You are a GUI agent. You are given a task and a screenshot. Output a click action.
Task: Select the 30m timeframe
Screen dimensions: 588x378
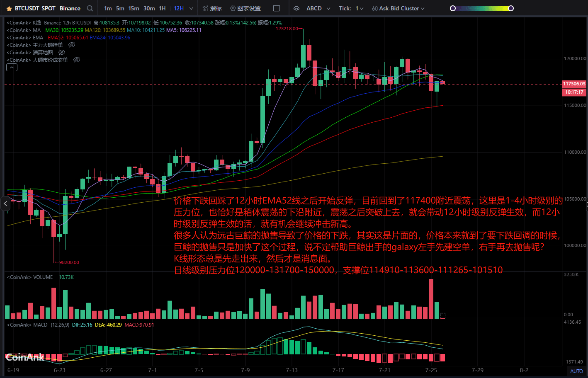[149, 8]
